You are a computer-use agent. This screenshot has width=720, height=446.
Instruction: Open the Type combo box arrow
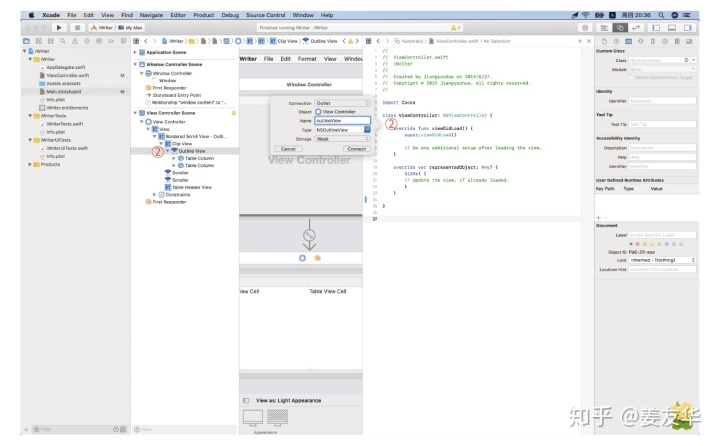367,130
